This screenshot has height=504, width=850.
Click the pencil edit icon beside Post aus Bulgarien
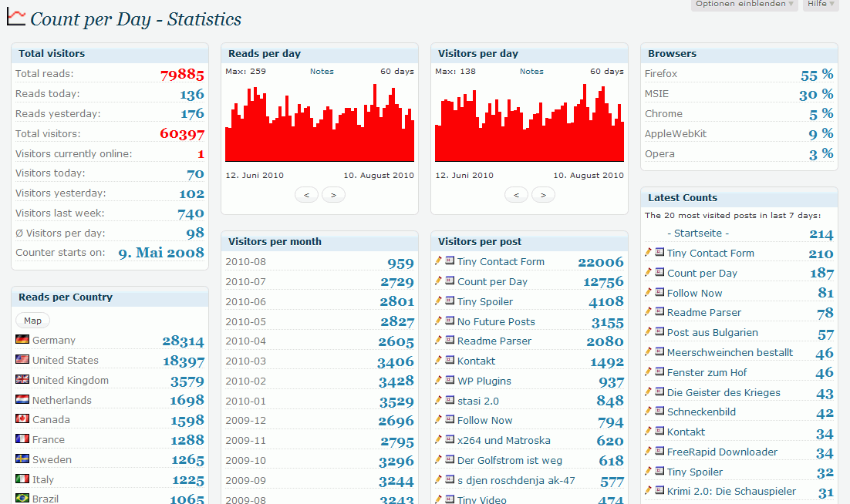pos(649,333)
